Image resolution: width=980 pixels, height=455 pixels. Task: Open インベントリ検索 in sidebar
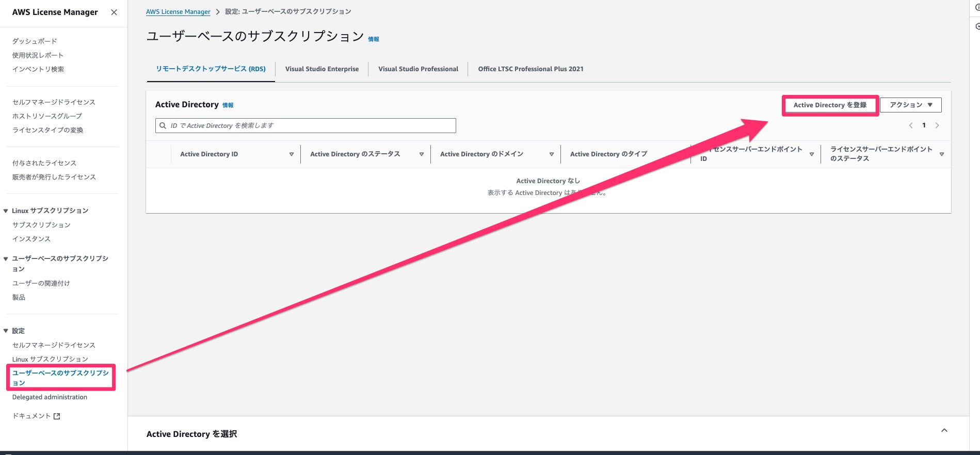38,69
